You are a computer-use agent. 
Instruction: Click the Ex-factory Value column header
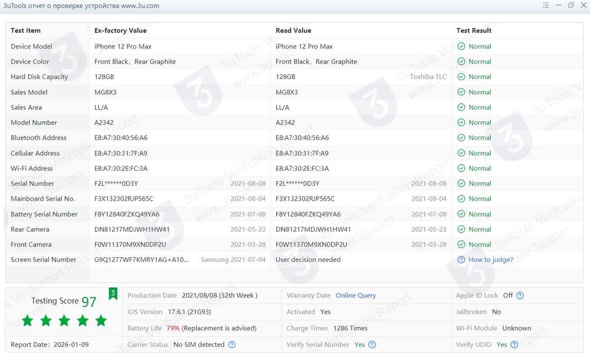(x=120, y=31)
